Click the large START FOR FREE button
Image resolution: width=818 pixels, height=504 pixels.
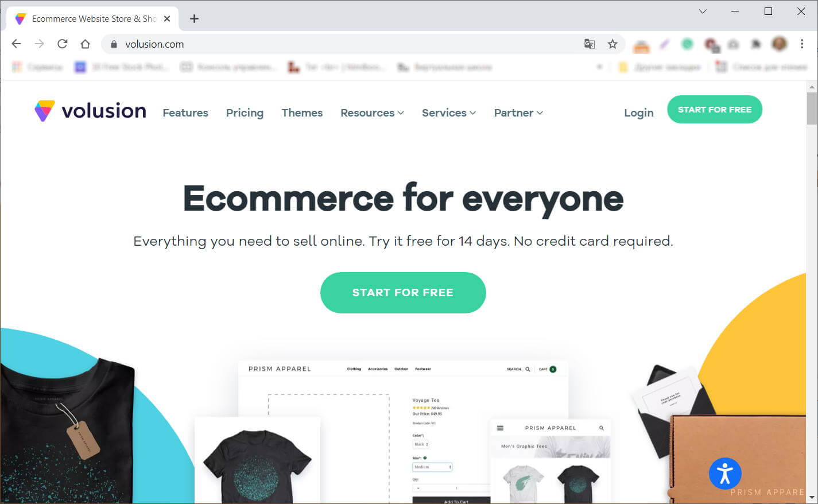[403, 293]
